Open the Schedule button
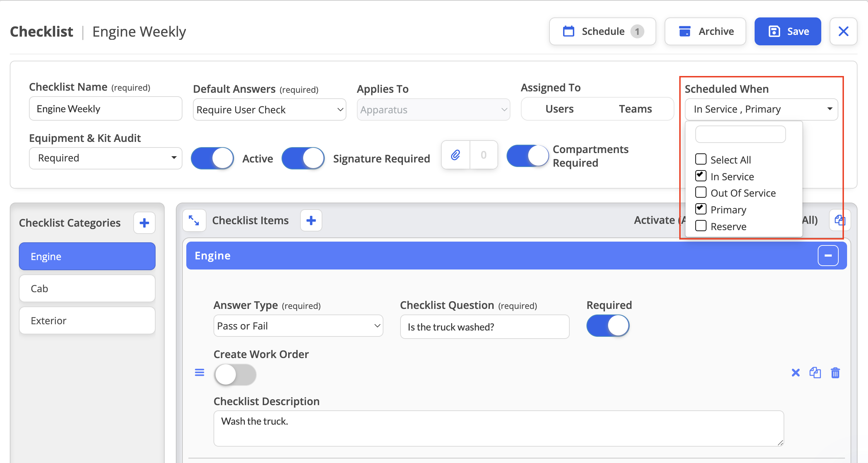868x463 pixels. point(603,31)
